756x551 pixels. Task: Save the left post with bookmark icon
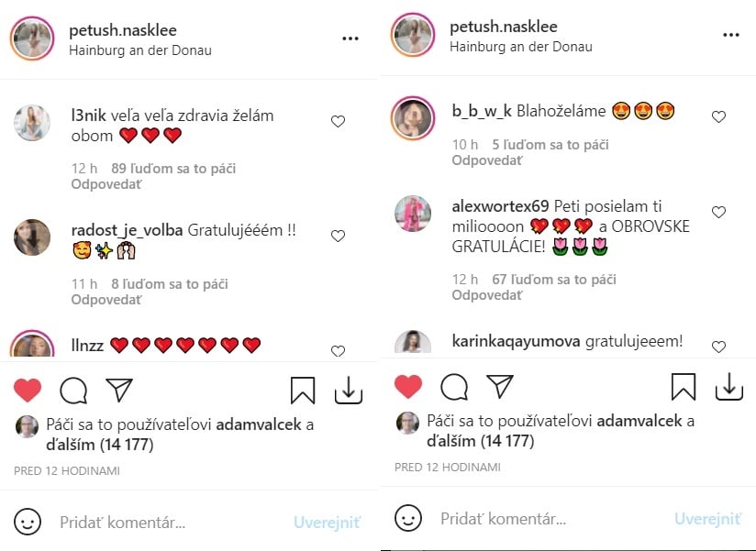coord(303,391)
